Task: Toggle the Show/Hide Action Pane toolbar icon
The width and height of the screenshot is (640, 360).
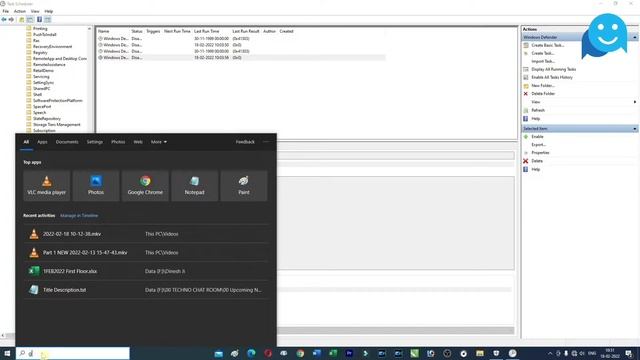Action: [x=48, y=20]
